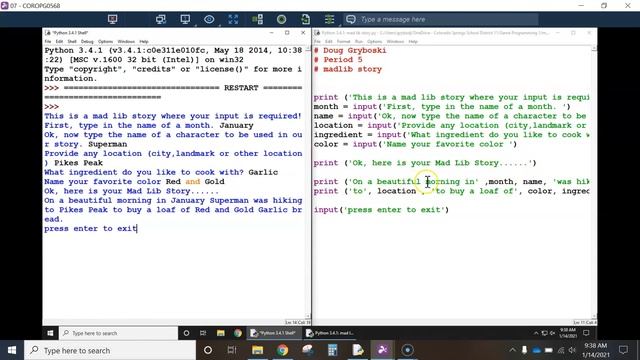Click OneDrive cloud icon in host tray
640x360 pixels.
[536, 350]
